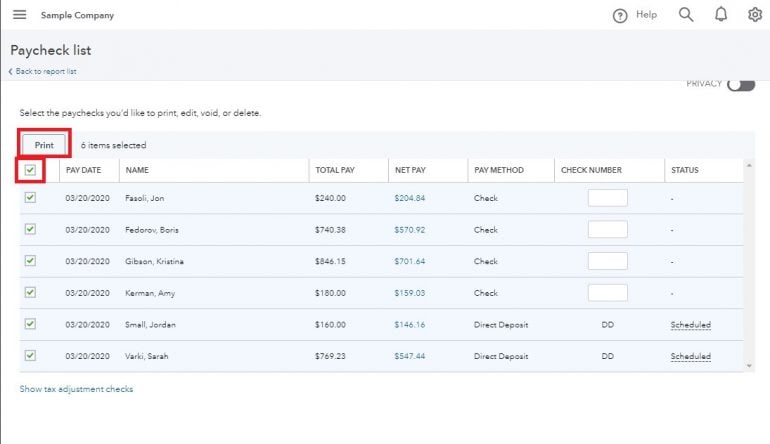Image resolution: width=770 pixels, height=444 pixels.
Task: Sort by the Pay Date column header
Action: 85,170
